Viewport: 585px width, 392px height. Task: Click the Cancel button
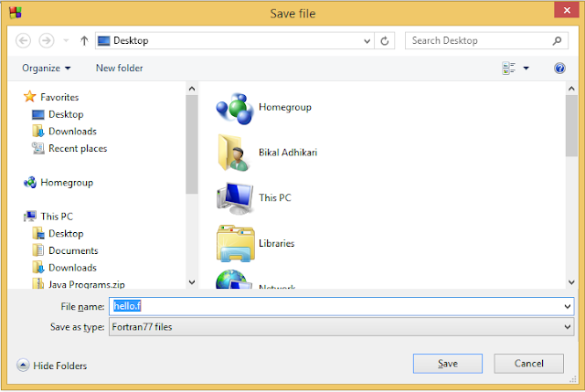tap(528, 364)
